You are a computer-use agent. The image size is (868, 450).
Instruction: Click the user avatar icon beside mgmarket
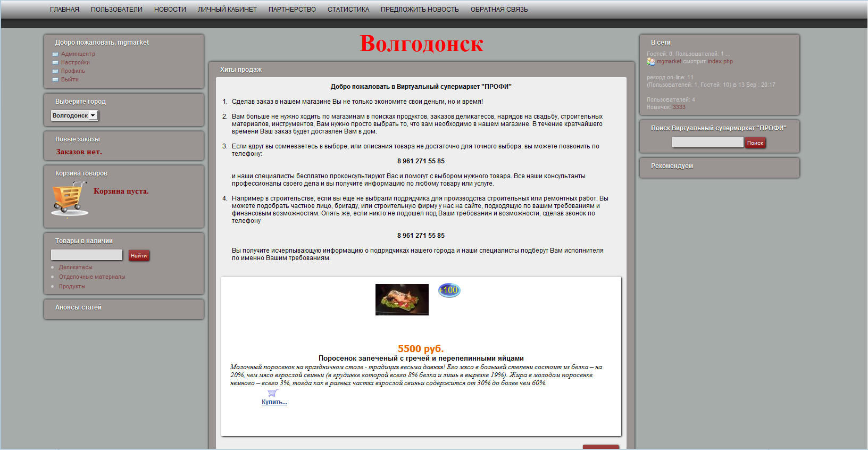pyautogui.click(x=651, y=62)
